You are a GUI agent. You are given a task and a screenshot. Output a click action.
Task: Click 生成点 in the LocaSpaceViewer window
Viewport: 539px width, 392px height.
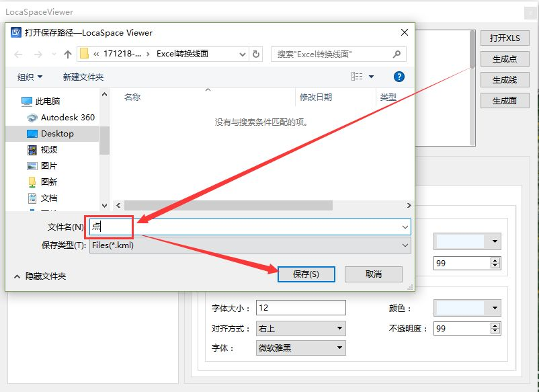click(505, 58)
